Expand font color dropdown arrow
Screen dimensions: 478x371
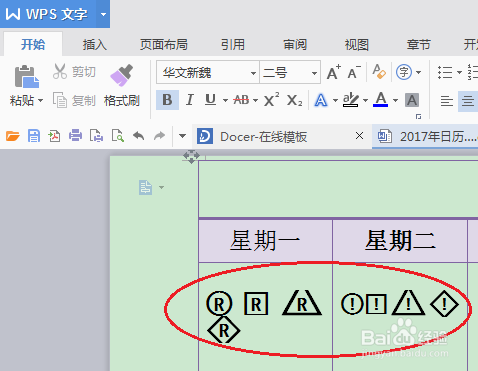click(395, 100)
